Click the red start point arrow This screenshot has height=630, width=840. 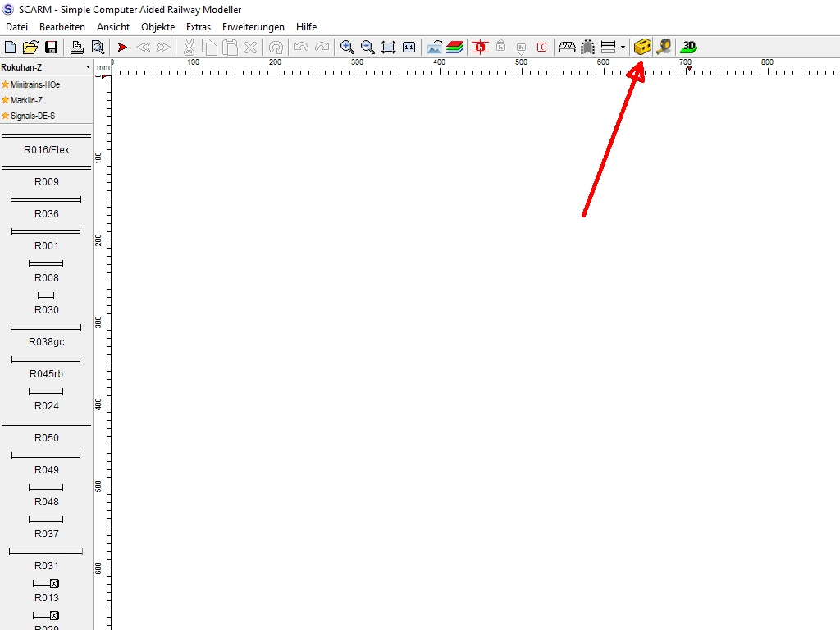[x=122, y=47]
